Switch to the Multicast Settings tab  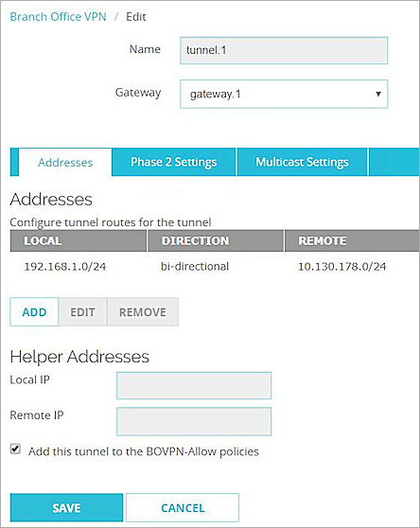[x=302, y=162]
